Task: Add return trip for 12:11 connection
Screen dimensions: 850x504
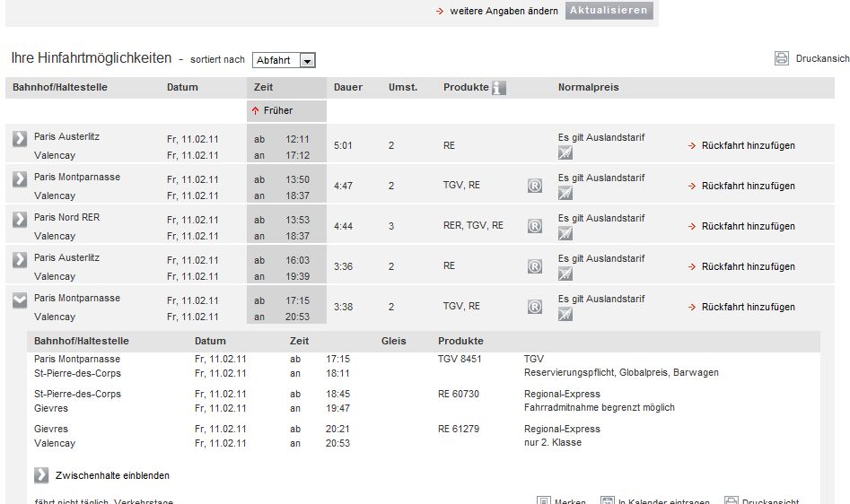Action: (x=748, y=145)
